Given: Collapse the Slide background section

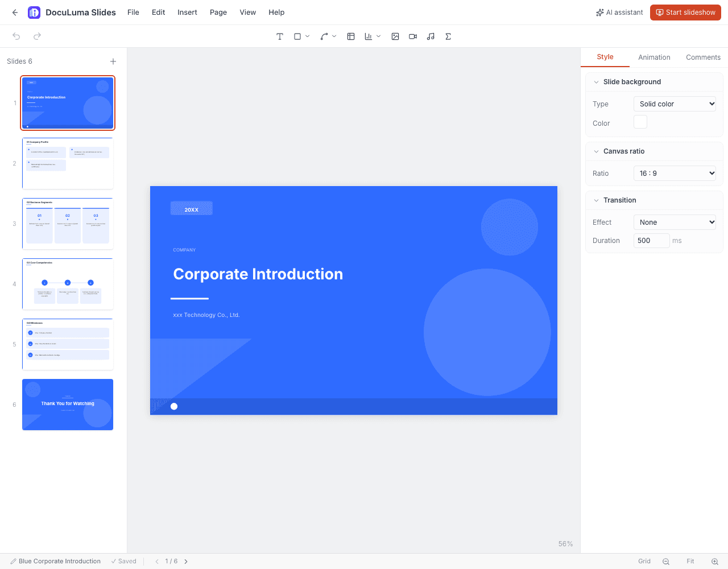Looking at the screenshot, I should pos(597,82).
